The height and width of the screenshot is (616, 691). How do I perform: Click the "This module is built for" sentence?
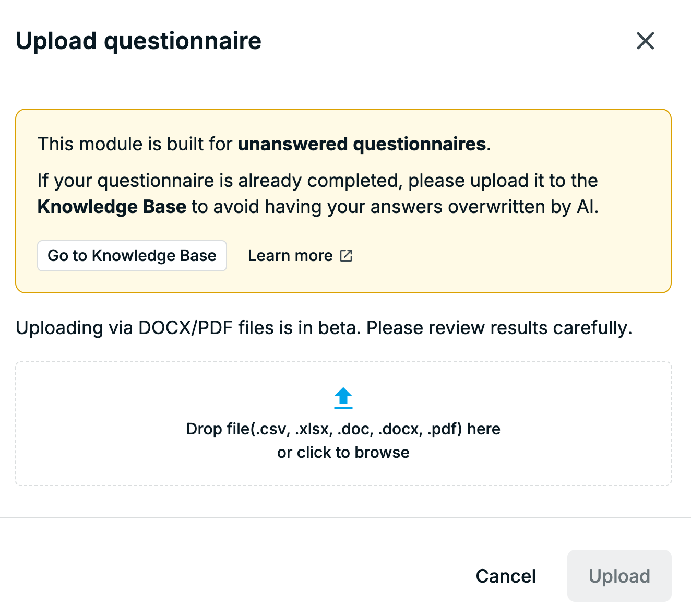135,144
